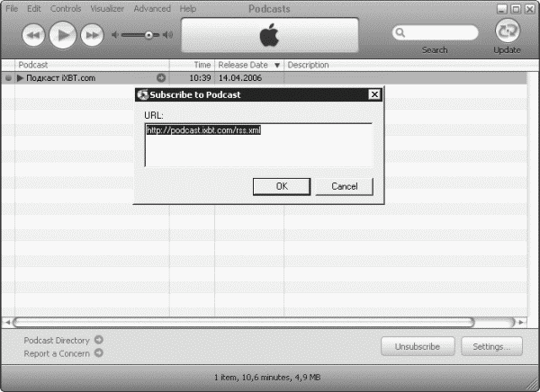
Task: Click the Update podcasts refresh icon
Action: (x=508, y=31)
